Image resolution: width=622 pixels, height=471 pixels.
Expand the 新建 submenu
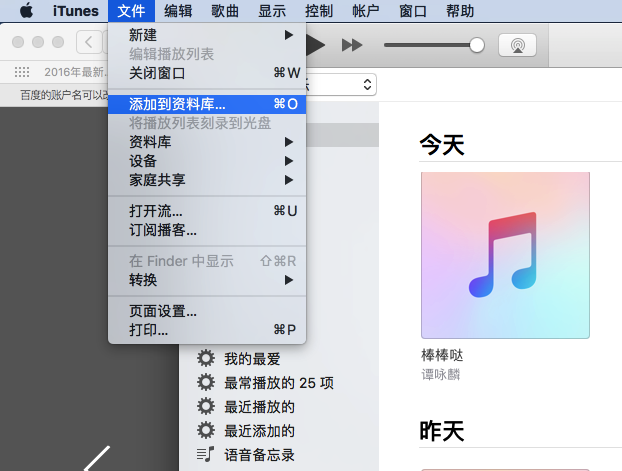(207, 35)
